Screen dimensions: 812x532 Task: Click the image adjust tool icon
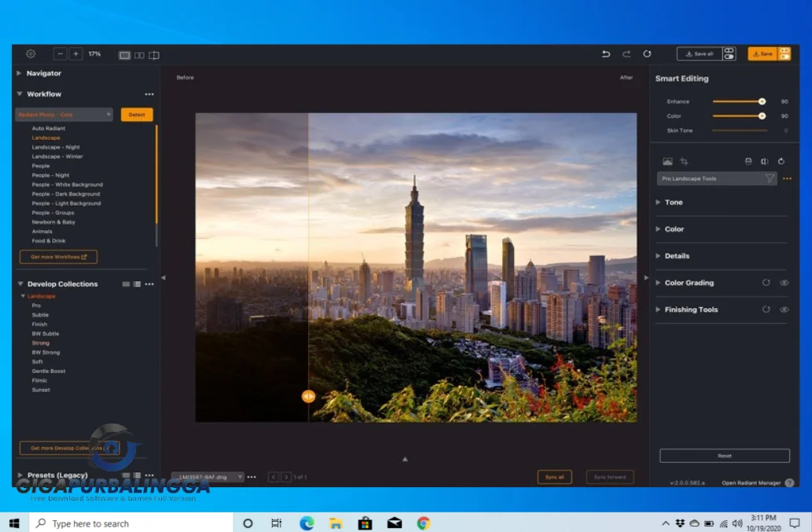point(667,161)
